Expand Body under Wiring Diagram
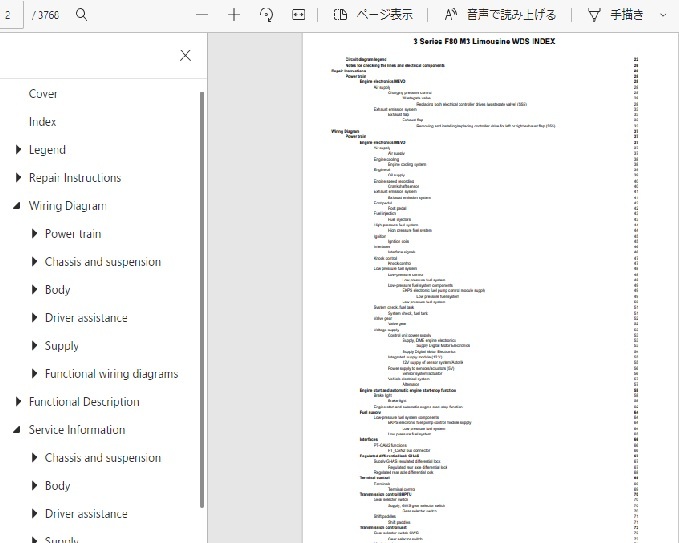 coord(34,290)
